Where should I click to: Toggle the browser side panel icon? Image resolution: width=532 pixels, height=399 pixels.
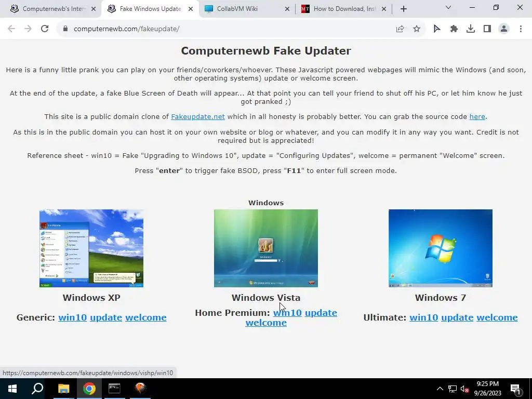[487, 29]
